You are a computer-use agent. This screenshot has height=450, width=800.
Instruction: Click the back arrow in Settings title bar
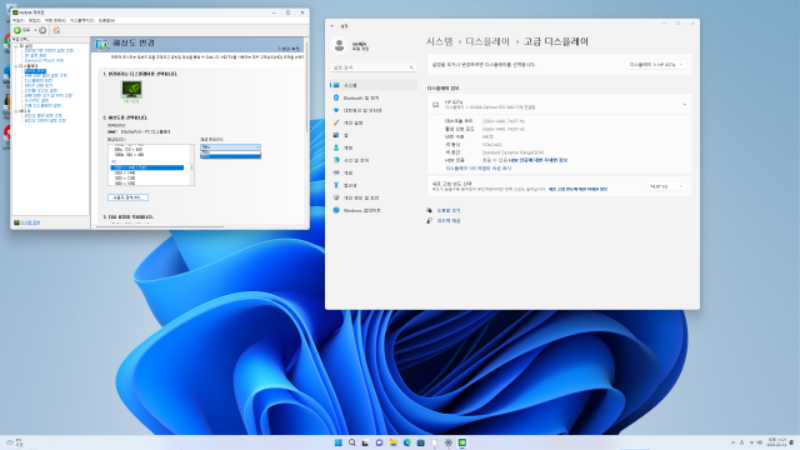[x=332, y=26]
